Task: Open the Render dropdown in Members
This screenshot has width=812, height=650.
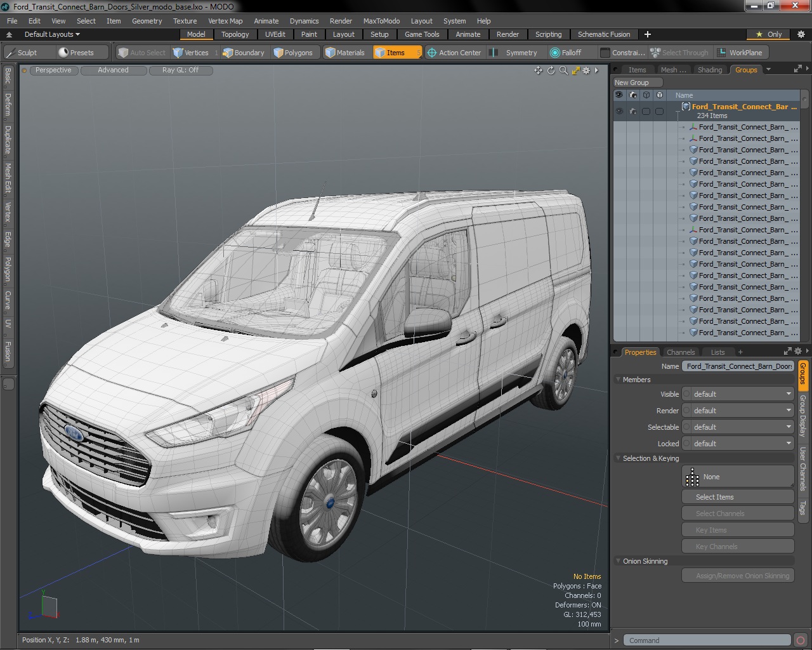Action: click(738, 411)
